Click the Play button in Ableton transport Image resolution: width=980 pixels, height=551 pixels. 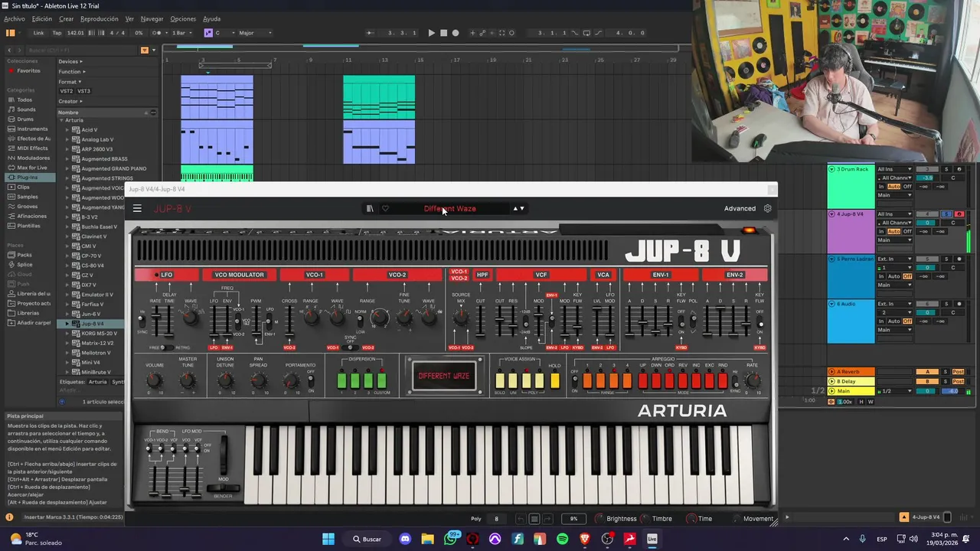click(x=431, y=33)
